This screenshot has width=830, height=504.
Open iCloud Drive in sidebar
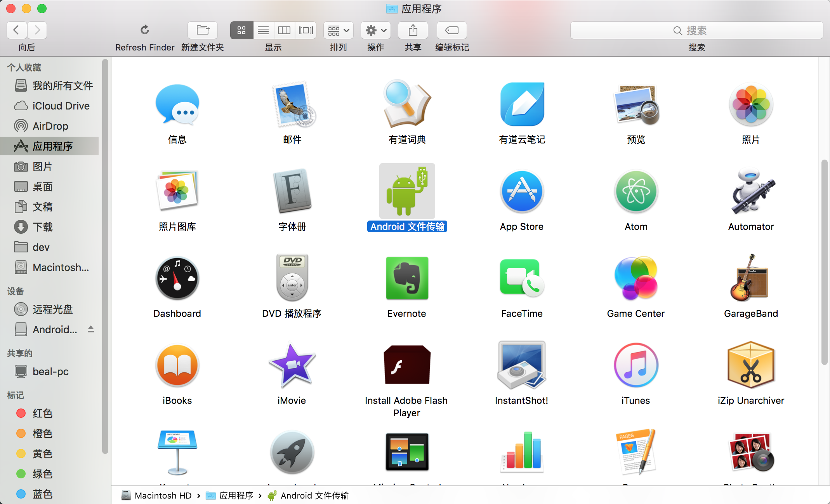61,106
